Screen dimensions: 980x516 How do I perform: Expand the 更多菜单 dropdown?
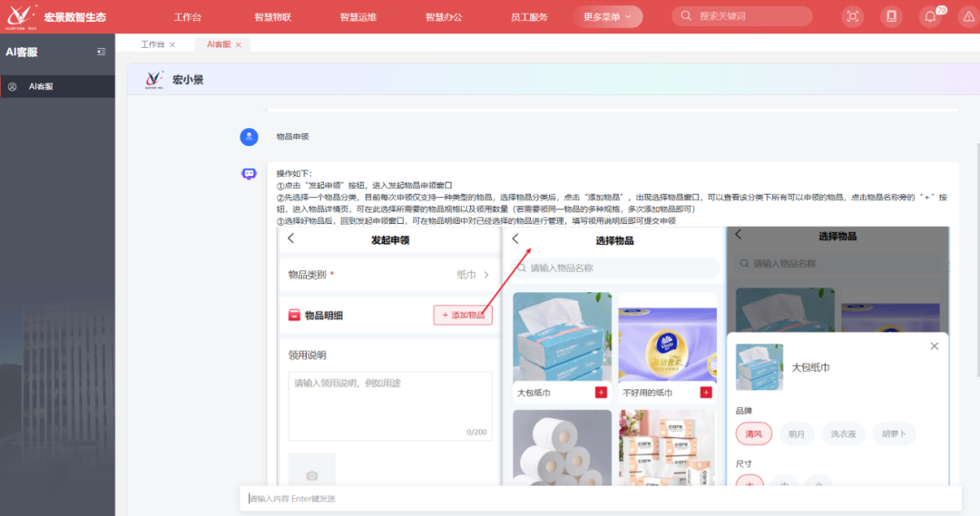coord(607,17)
